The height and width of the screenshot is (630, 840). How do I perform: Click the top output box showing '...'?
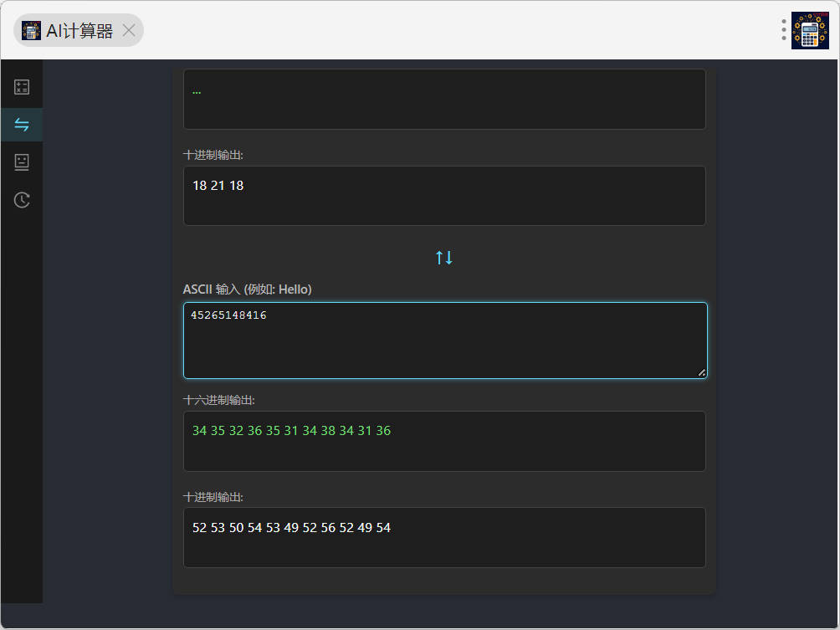444,99
